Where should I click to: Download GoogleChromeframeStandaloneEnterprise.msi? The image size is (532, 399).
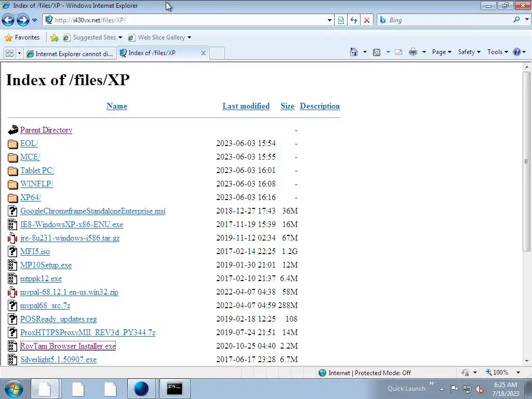(92, 211)
